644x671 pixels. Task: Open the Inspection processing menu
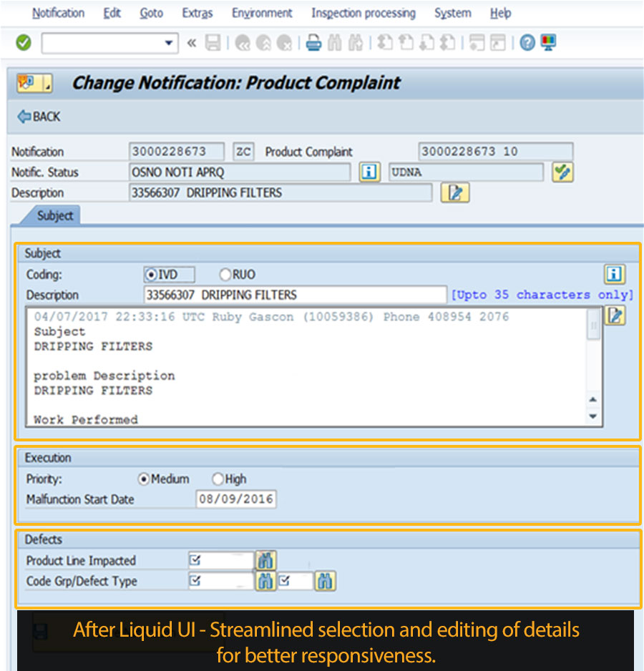(363, 13)
